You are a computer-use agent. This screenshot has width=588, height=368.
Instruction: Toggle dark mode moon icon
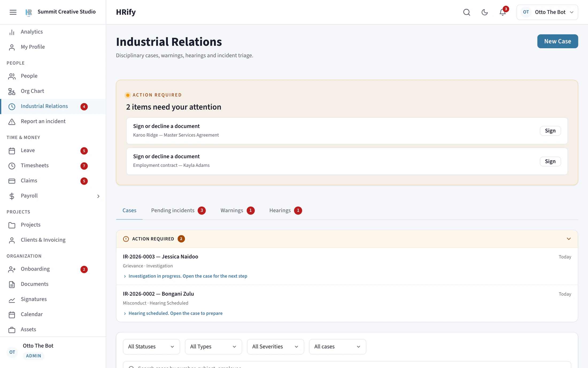point(484,12)
